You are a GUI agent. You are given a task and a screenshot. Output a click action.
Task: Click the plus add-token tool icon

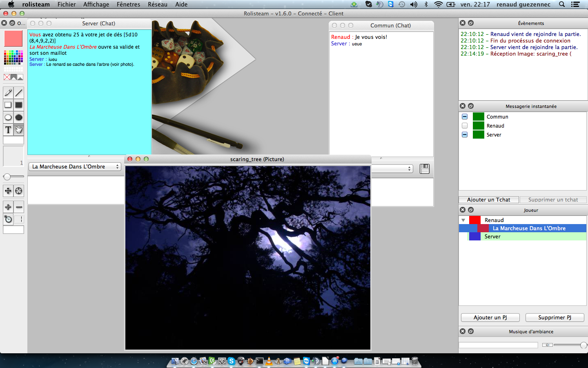pyautogui.click(x=8, y=207)
